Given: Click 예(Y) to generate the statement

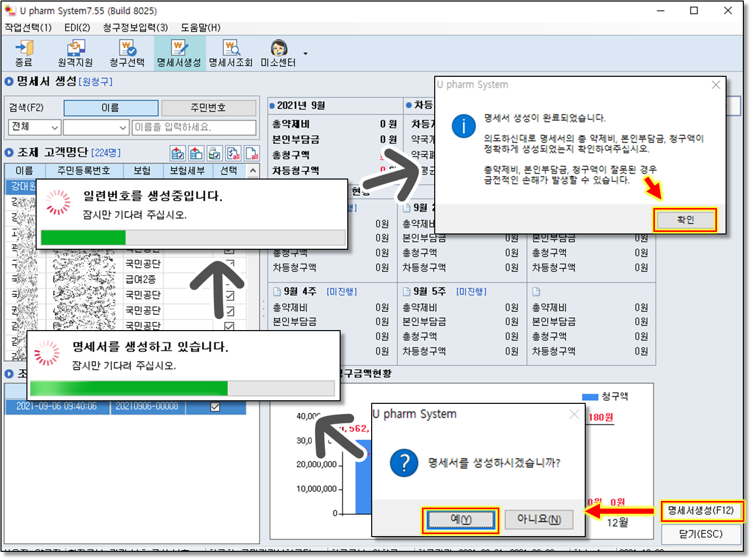Looking at the screenshot, I should [461, 519].
